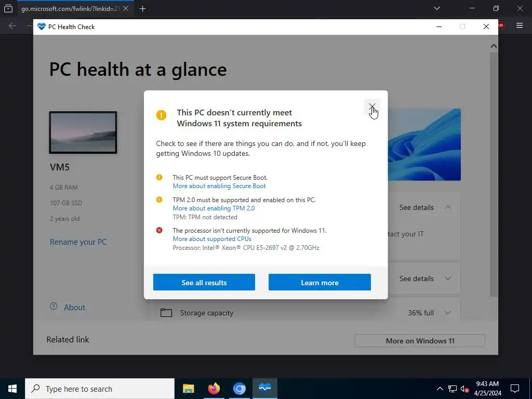Minimize the PC Health Check window
The height and width of the screenshot is (399, 532).
439,27
